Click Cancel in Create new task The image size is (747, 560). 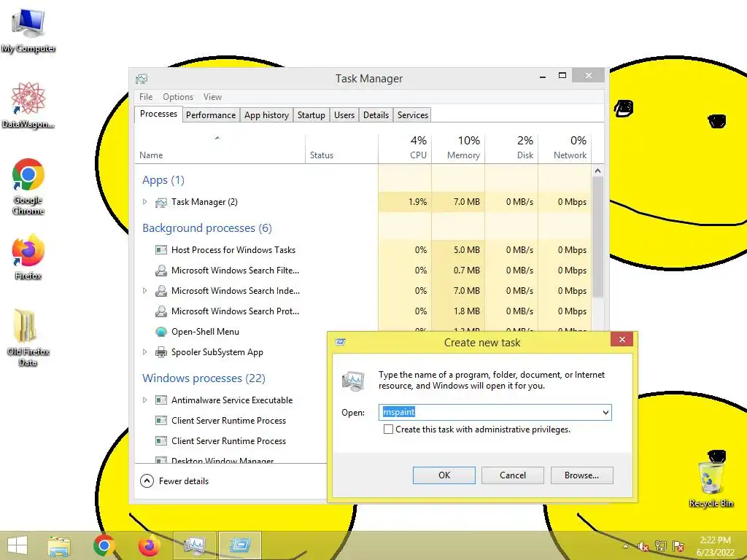(513, 475)
